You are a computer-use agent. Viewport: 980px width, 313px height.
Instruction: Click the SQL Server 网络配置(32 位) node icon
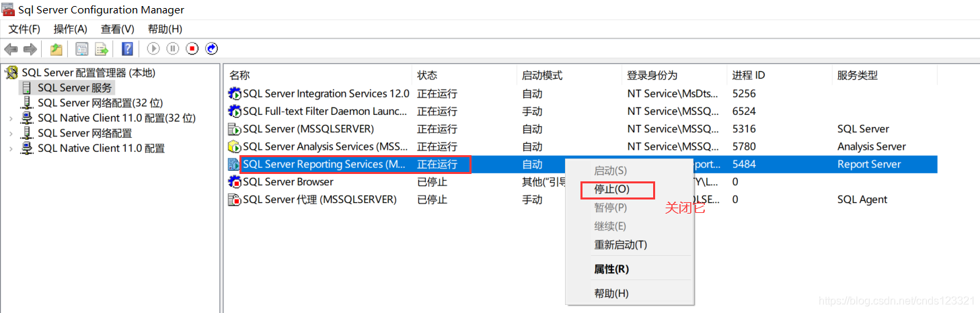click(27, 103)
